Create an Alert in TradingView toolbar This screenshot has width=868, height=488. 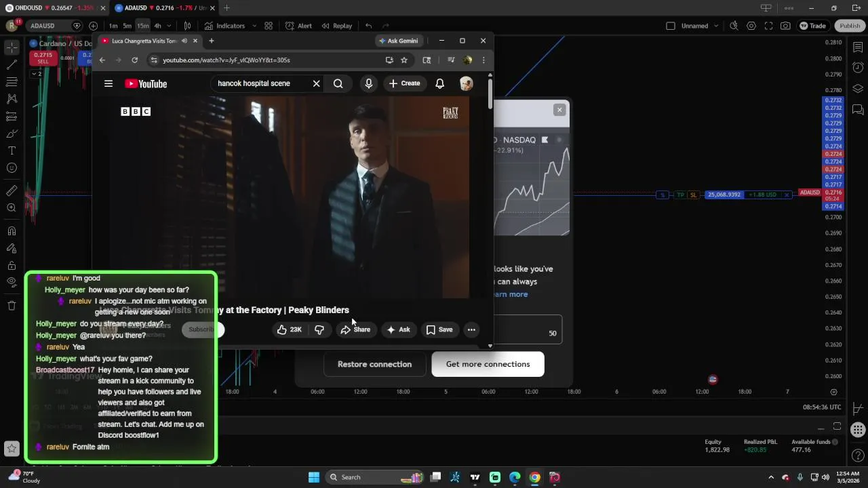(x=298, y=26)
